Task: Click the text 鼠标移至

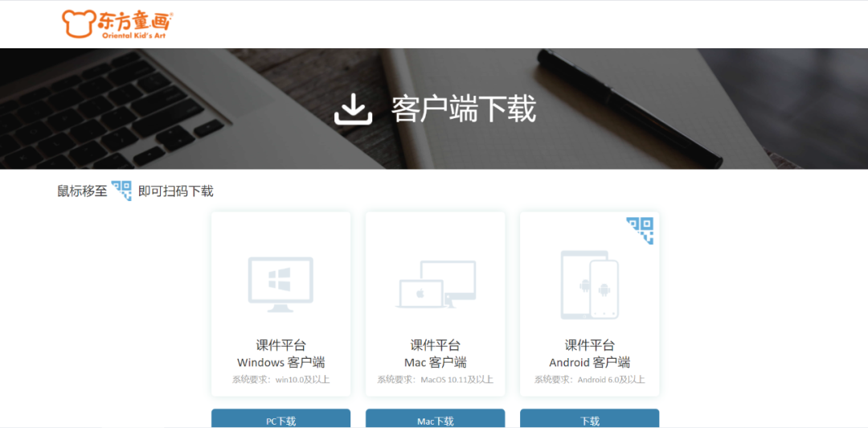Action: pyautogui.click(x=82, y=191)
